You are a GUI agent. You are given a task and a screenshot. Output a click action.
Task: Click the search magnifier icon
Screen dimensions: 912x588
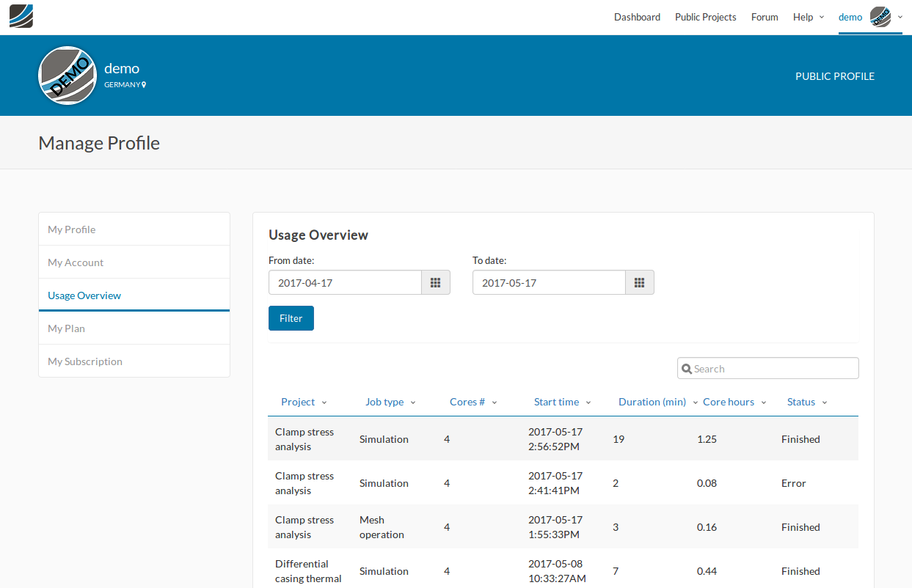(687, 369)
